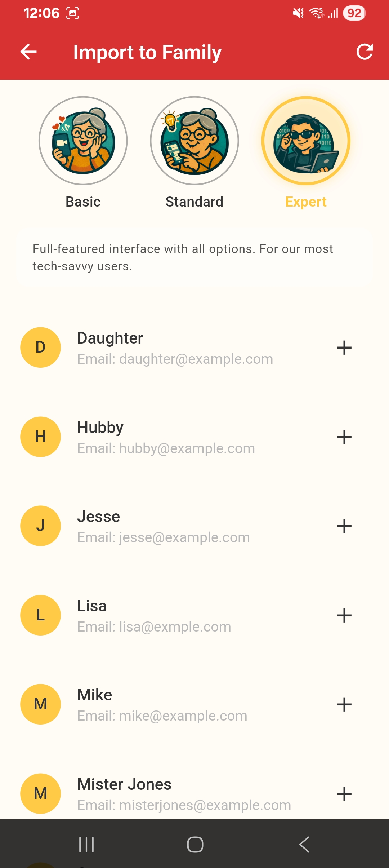
Task: Add Mister Jones with the plus icon
Action: (x=344, y=794)
